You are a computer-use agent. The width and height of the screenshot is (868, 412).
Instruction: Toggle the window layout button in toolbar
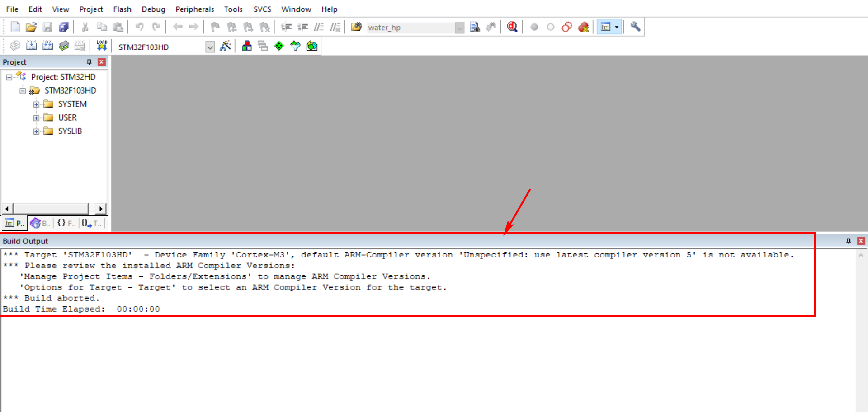(605, 27)
